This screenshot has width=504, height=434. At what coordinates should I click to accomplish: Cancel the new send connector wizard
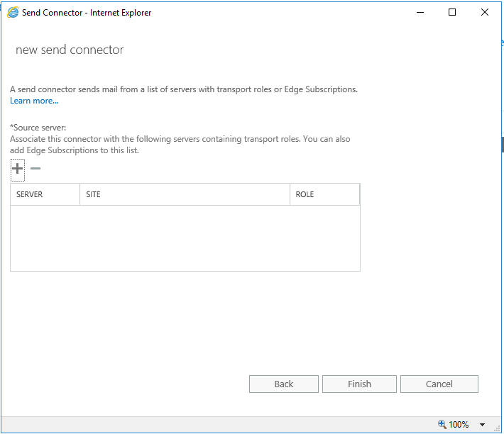(x=439, y=384)
